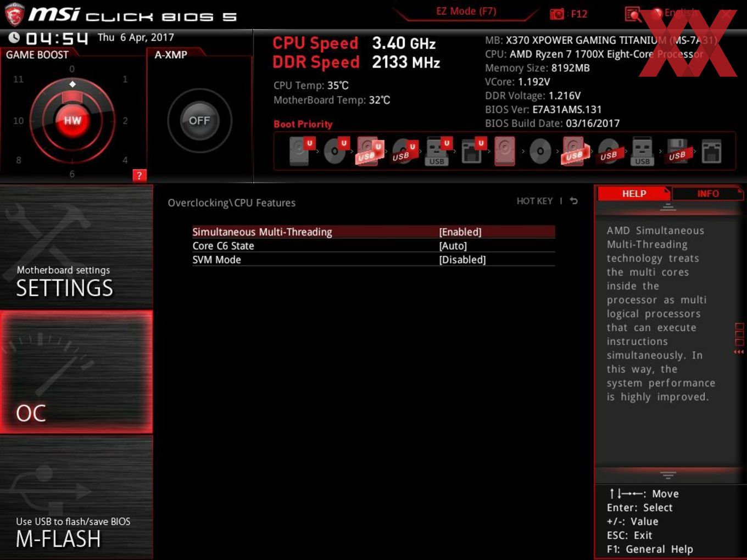Viewport: 747px width, 560px height.
Task: Click the ESC: Exit hint
Action: pos(629,535)
